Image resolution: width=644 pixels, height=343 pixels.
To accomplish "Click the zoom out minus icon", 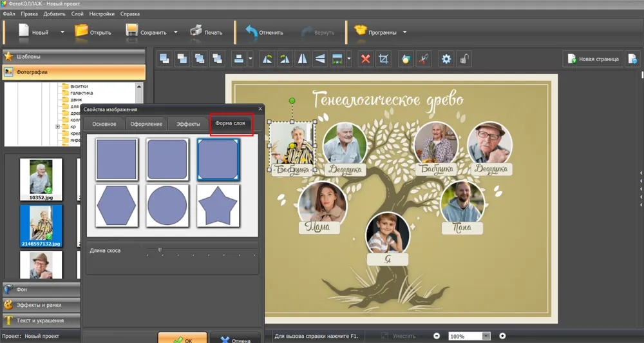I will tap(437, 336).
